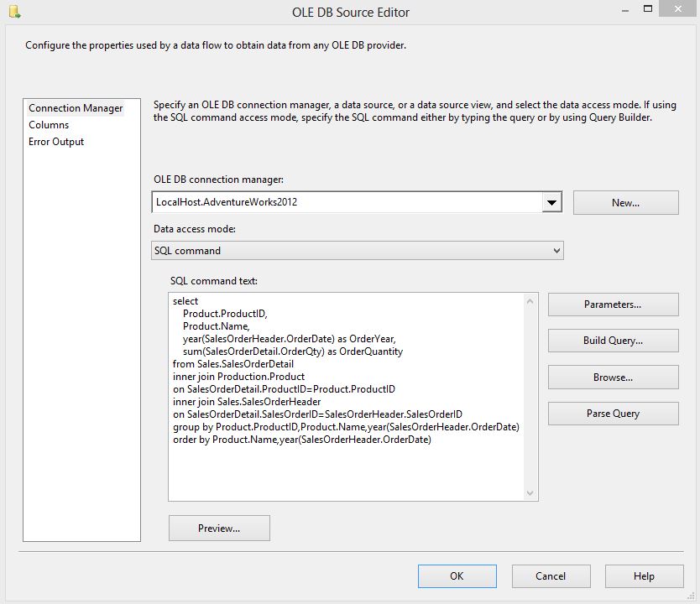Select the Connection Manager page
700x604 pixels.
[76, 108]
